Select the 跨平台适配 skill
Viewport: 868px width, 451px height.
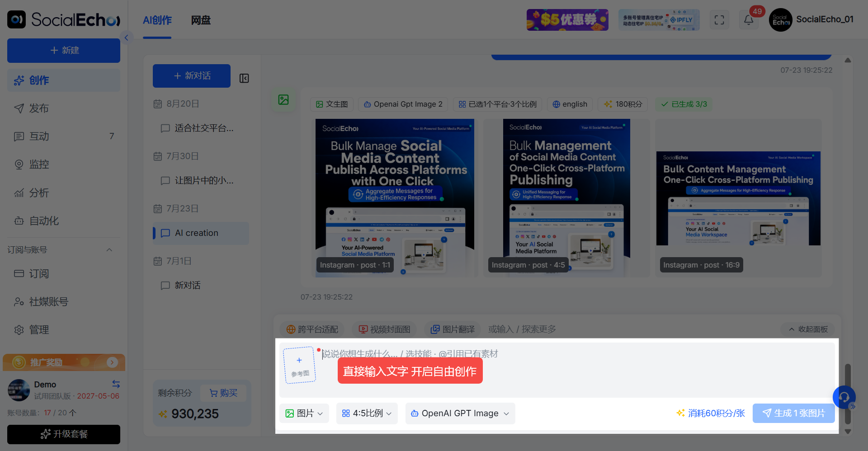tap(312, 329)
